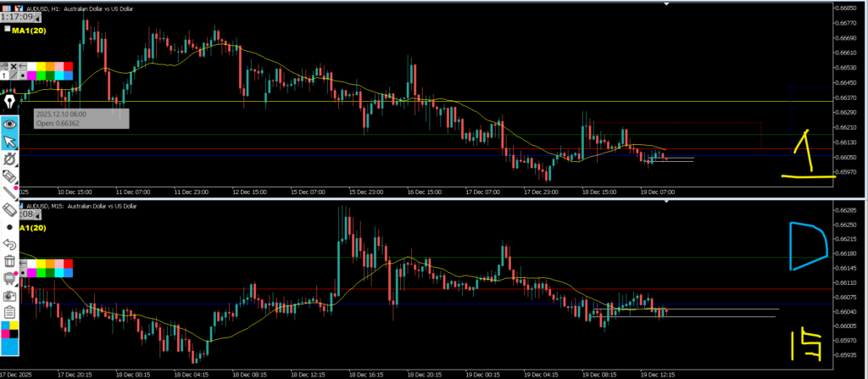Image resolution: width=868 pixels, height=379 pixels.
Task: Pick the yellow swatch in upper palette
Action: tap(39, 66)
